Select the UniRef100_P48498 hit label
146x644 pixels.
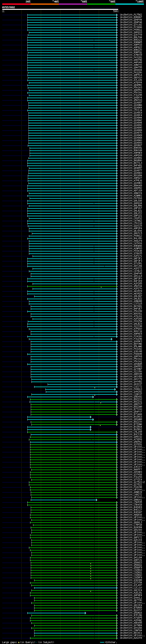point(131,354)
